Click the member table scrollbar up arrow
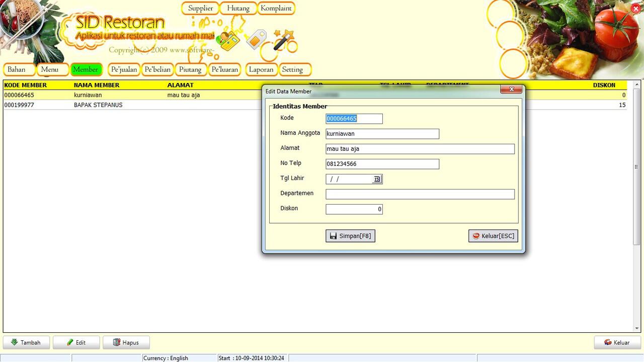 coord(637,84)
